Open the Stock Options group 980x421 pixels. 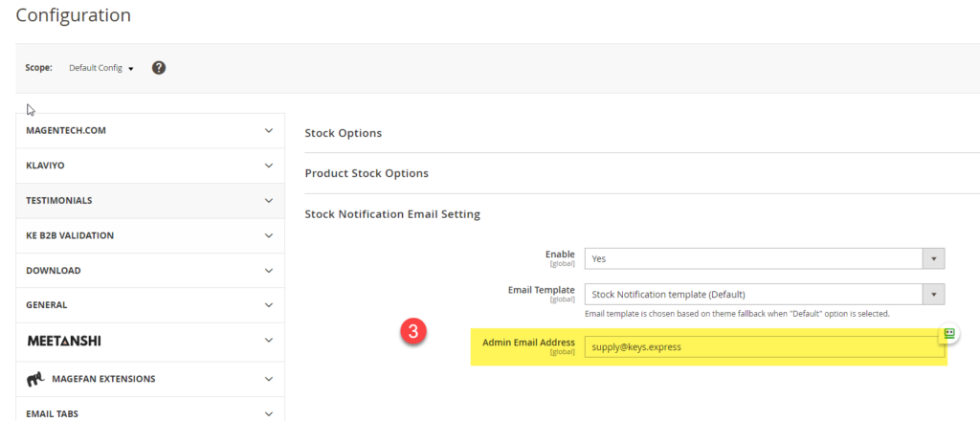[343, 133]
